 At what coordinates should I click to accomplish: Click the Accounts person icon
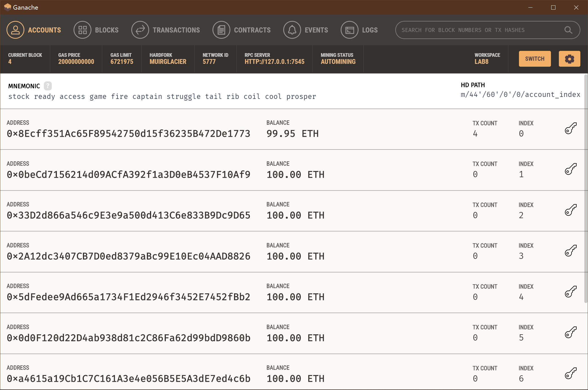pyautogui.click(x=15, y=30)
